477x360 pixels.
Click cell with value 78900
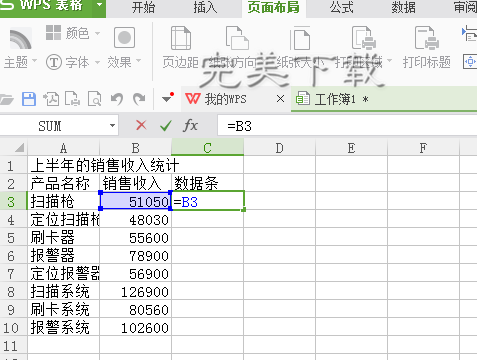(x=136, y=255)
